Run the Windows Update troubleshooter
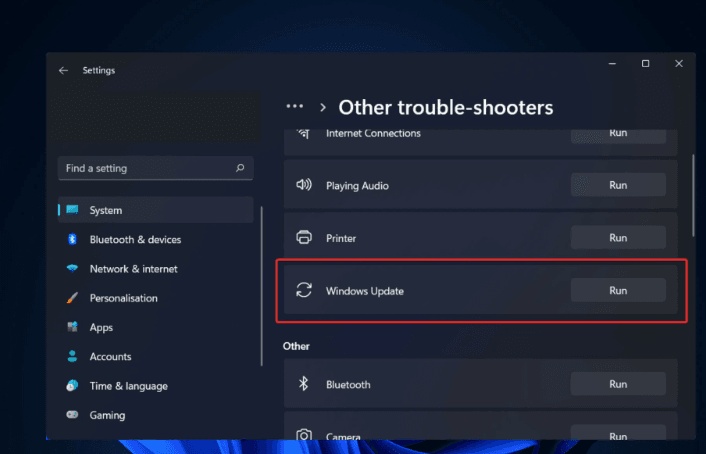 [618, 291]
